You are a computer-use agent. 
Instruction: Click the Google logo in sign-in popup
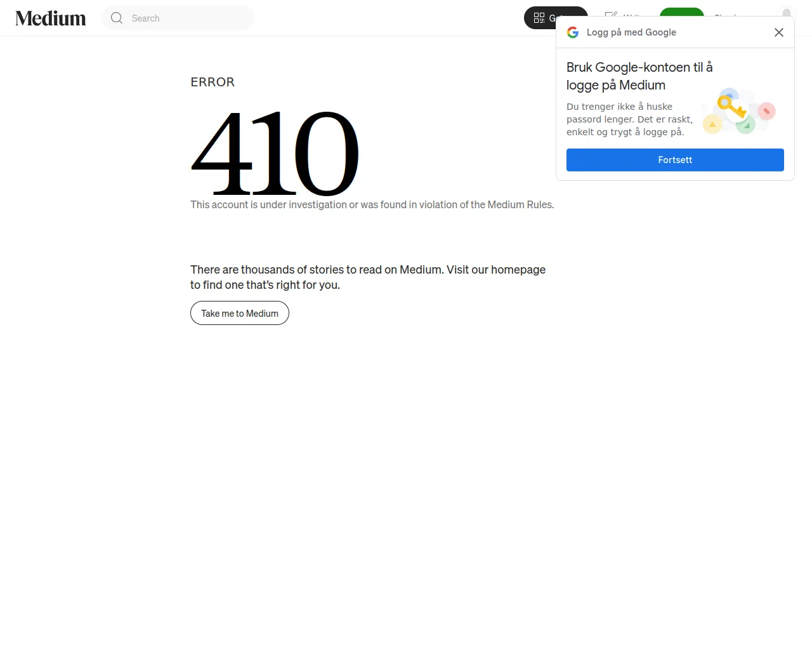573,32
